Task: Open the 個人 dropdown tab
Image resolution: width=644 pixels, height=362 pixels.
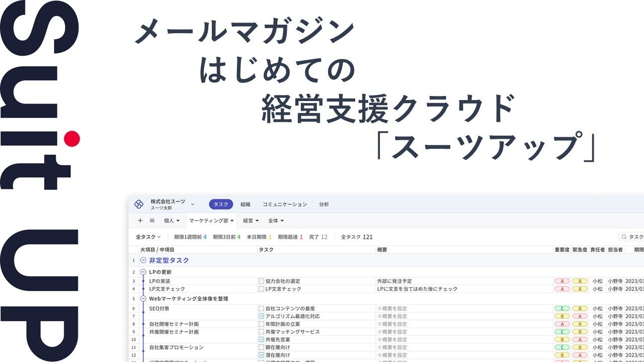Action: coord(172,221)
